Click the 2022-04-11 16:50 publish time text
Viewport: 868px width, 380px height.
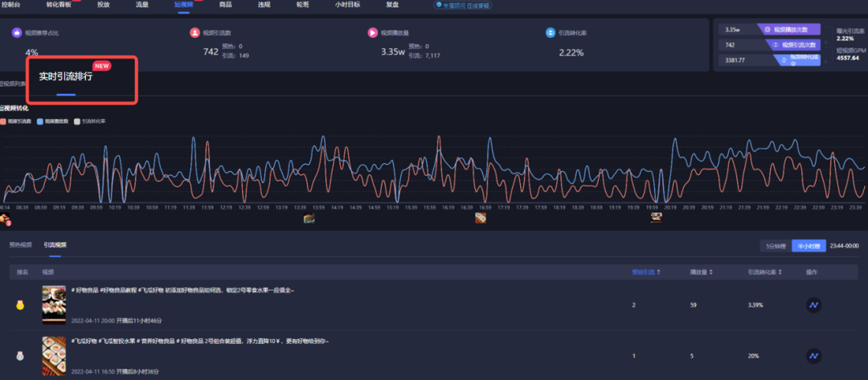coord(93,372)
